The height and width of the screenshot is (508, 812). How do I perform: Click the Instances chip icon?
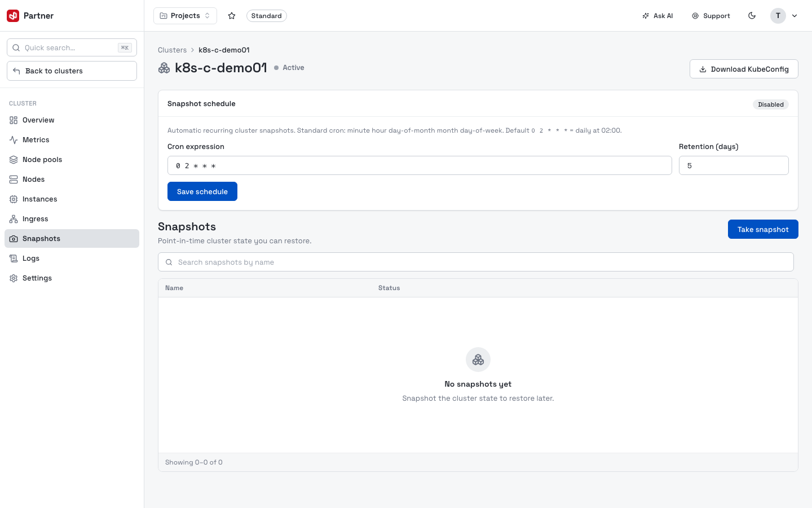[14, 199]
